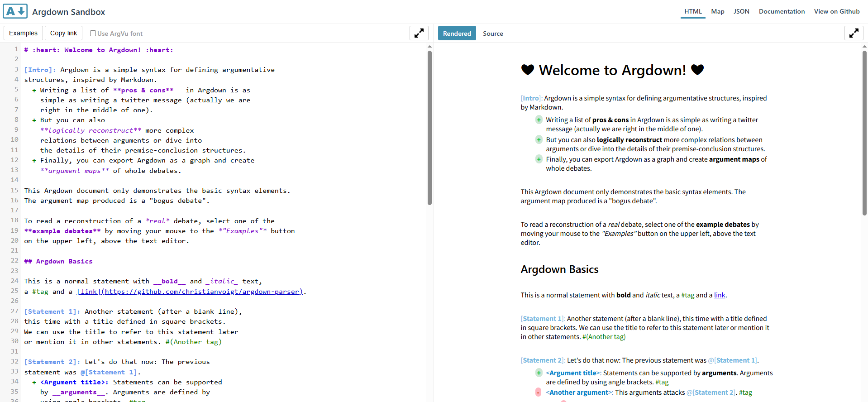
Task: Click the green plus beside 'Writing a list'
Action: (539, 120)
